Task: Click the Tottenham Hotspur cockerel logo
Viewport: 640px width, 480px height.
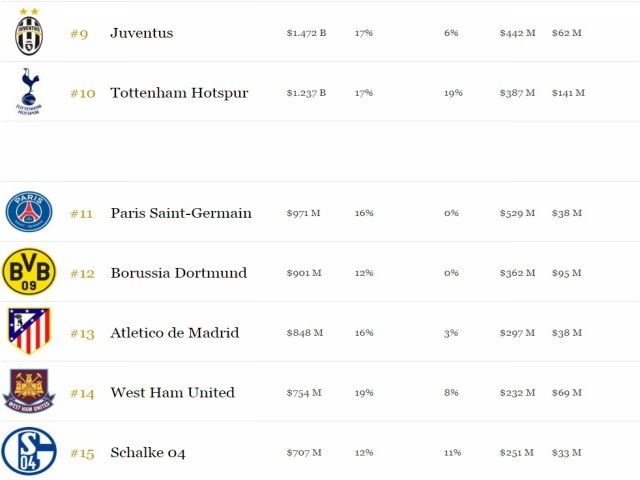Action: coord(29,92)
